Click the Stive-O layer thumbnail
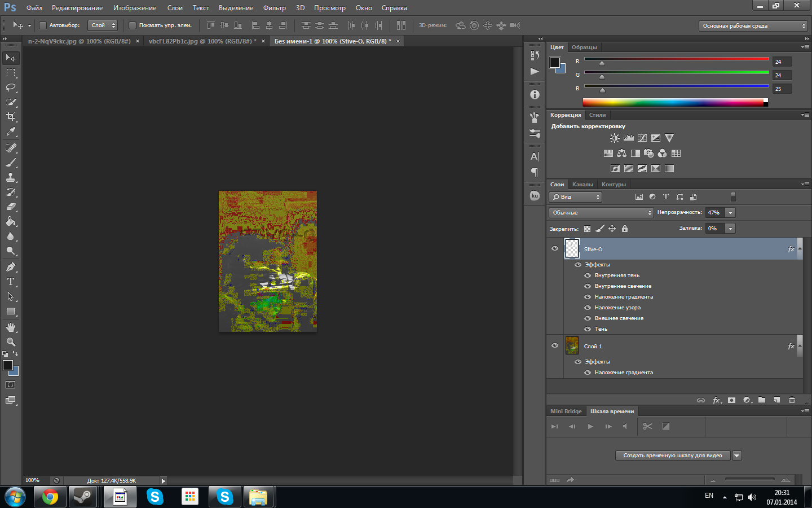Image resolution: width=812 pixels, height=508 pixels. [572, 248]
